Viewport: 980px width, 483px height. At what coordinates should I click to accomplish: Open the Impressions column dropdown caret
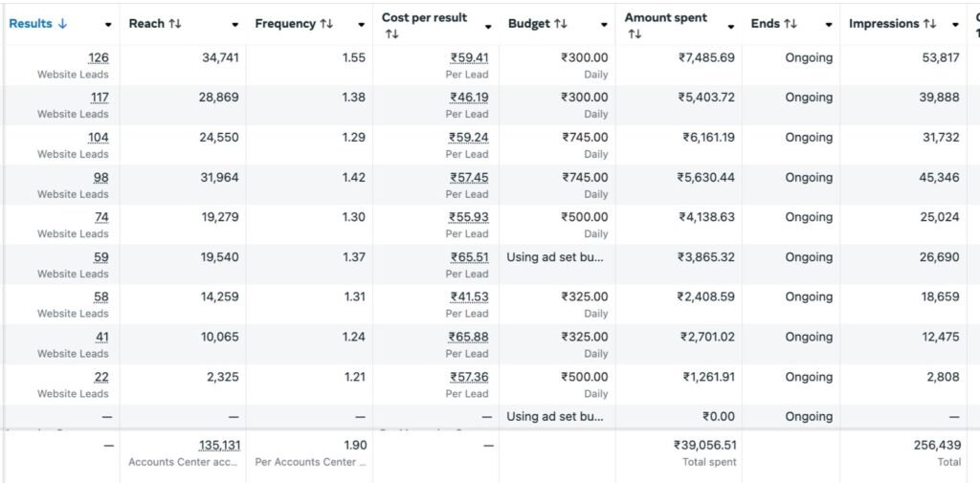coord(955,25)
